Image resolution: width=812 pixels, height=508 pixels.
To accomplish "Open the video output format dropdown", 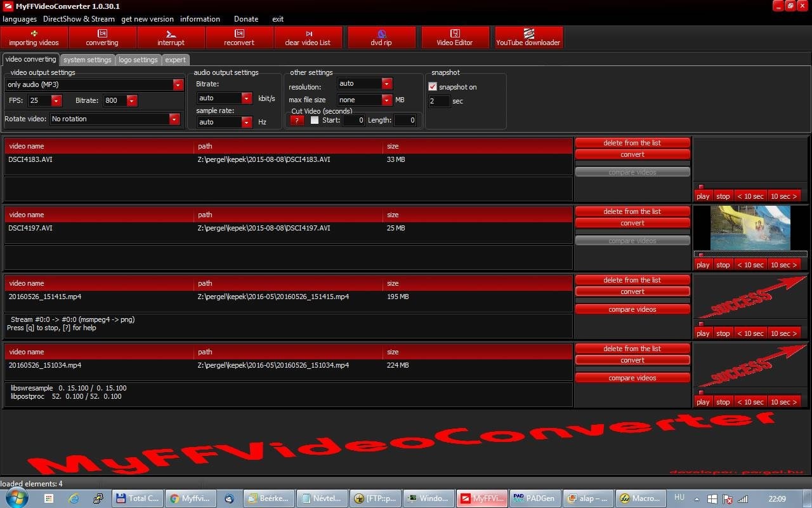I will pos(178,84).
